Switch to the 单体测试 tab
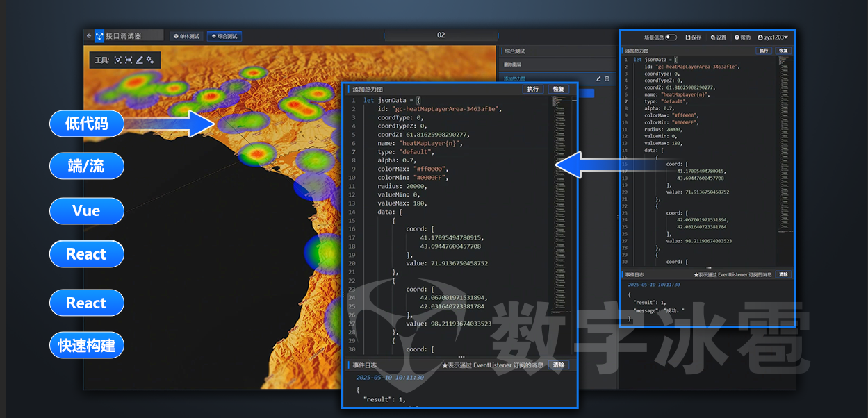The height and width of the screenshot is (418, 868). pyautogui.click(x=186, y=36)
